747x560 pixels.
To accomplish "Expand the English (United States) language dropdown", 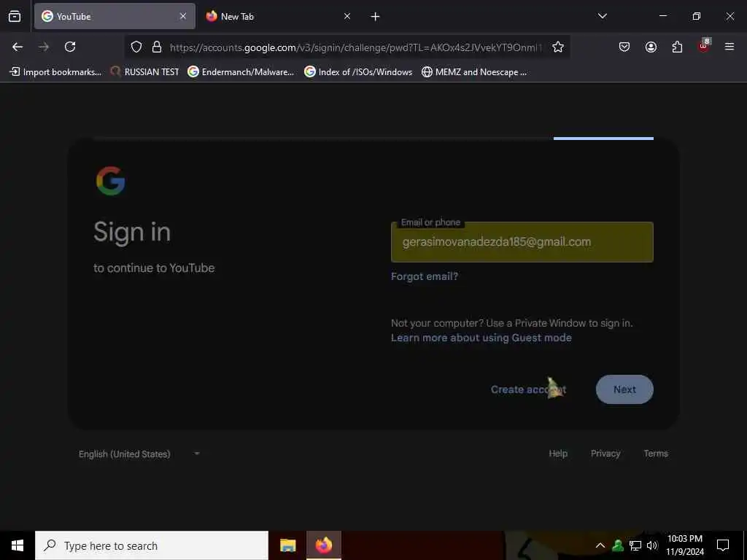I will 139,454.
